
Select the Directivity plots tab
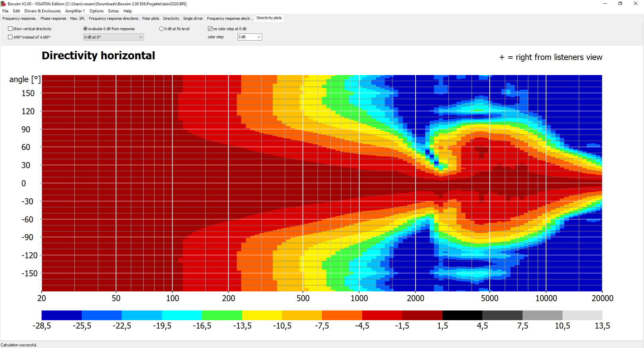click(269, 18)
